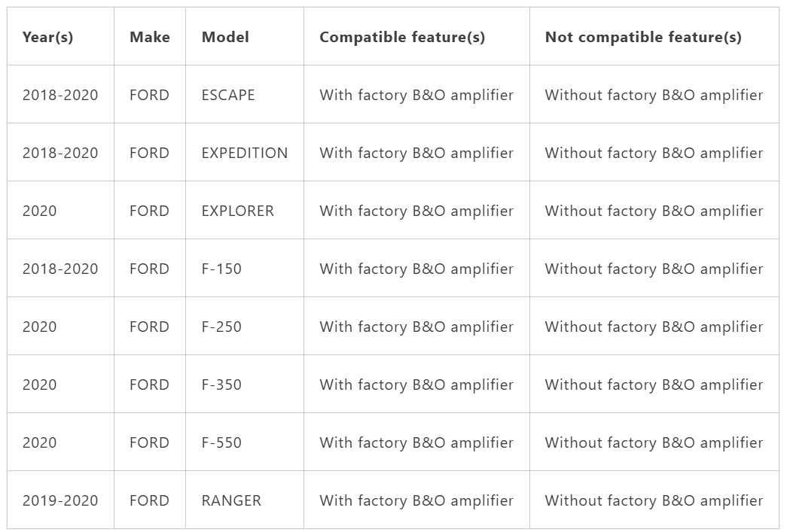Viewport: 787px width, 532px height.
Task: Click the Make column header
Action: pos(150,37)
